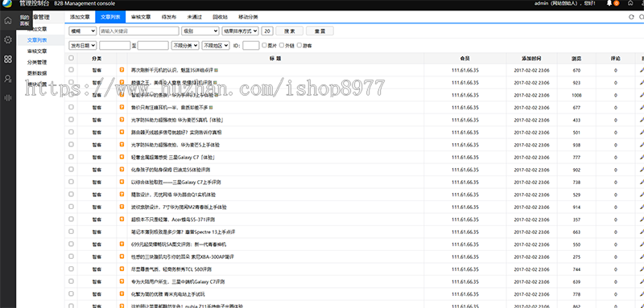Switch to the 移动分类 tab
The width and height of the screenshot is (644, 308).
pos(248,17)
